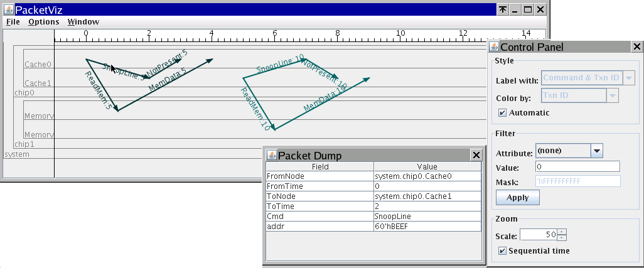This screenshot has width=644, height=268.
Task: Click the Control Panel window icon
Action: tap(494, 47)
